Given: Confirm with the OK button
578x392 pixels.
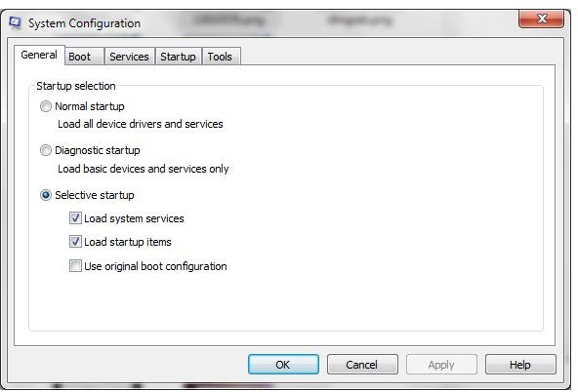Looking at the screenshot, I should point(283,365).
